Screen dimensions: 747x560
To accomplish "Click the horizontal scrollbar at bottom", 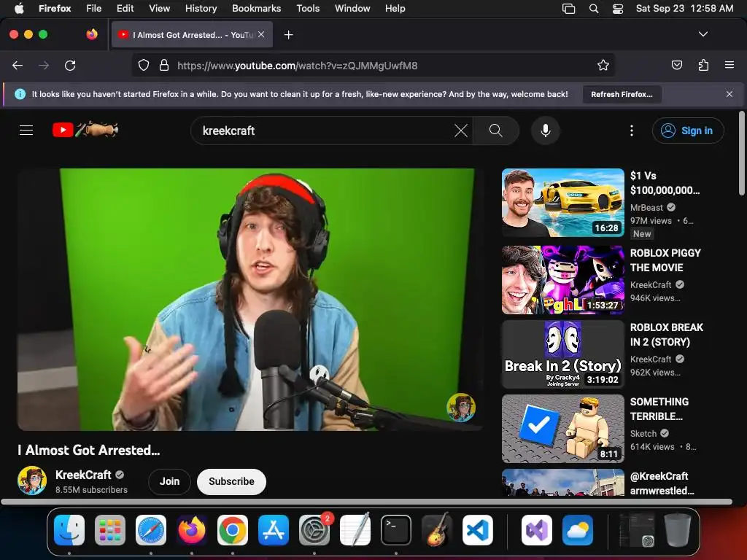I will pos(366,502).
